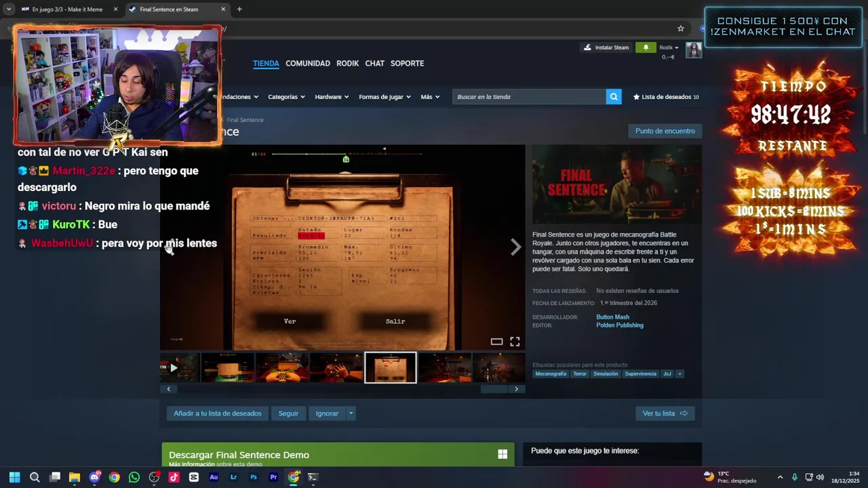Viewport: 868px width, 488px height.
Task: Select the Terror tag
Action: (x=580, y=373)
